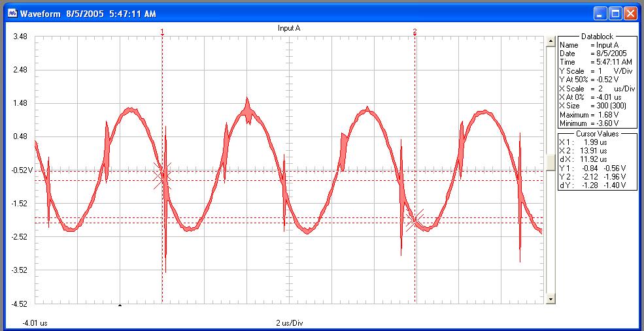Click the cross marker on cursor 2
Image resolution: width=644 pixels, height=331 pixels.
coord(415,220)
